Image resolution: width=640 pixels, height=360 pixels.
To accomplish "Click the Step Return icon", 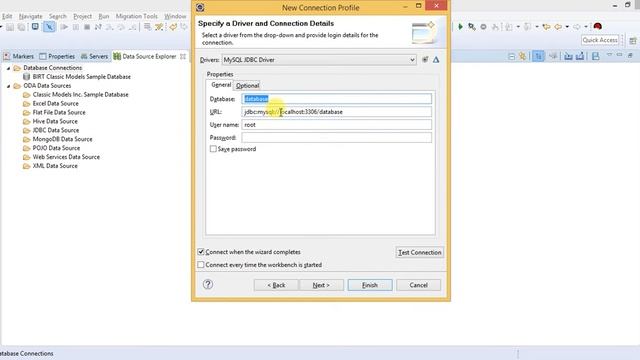I will (132, 27).
